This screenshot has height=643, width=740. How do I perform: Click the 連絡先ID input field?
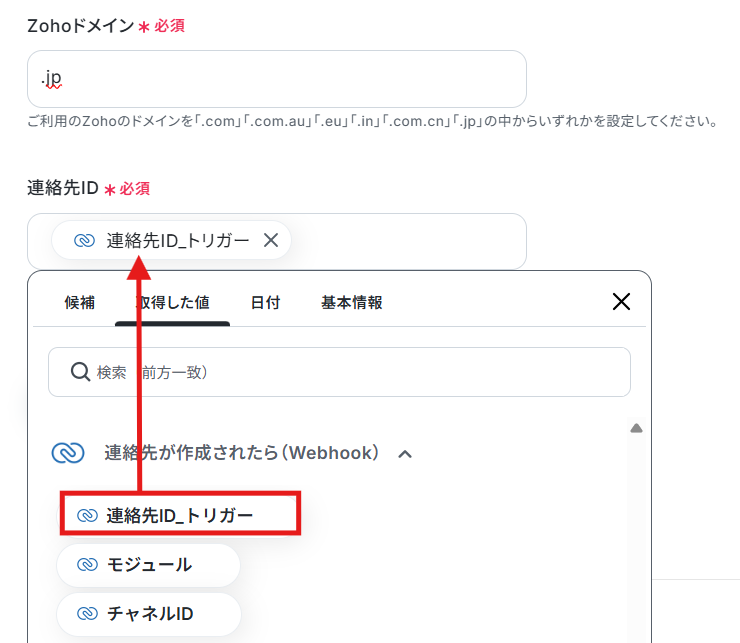[277, 241]
